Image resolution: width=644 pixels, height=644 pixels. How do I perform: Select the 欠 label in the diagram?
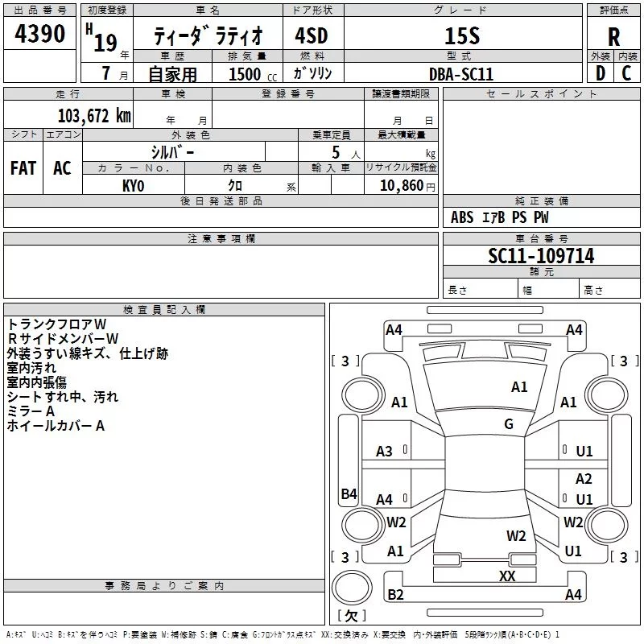pyautogui.click(x=352, y=616)
